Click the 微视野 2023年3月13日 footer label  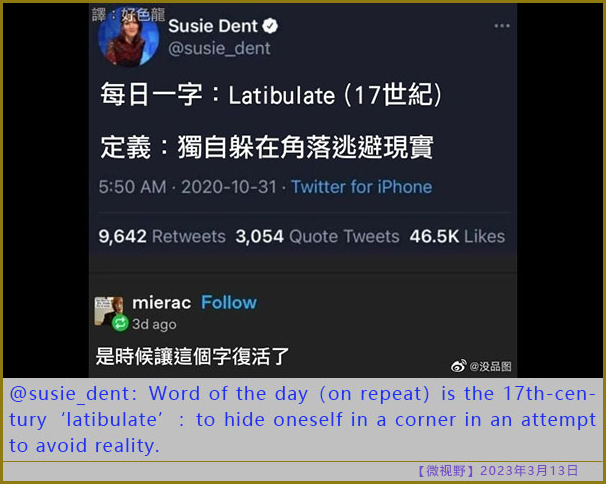pos(497,470)
